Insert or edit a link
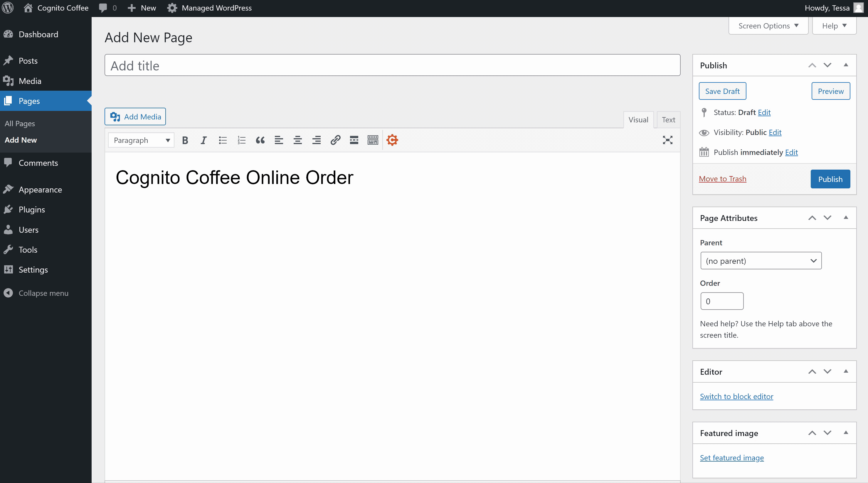The width and height of the screenshot is (868, 483). click(335, 140)
